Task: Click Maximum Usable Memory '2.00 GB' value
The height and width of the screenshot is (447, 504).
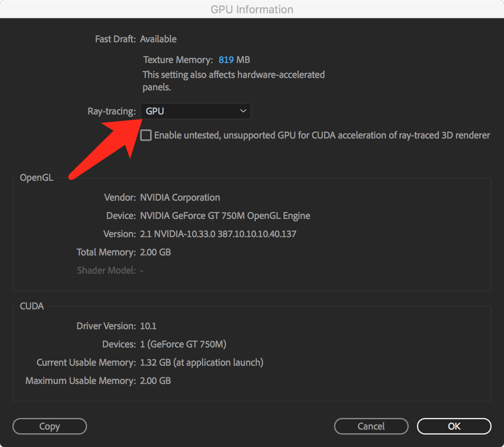Action: click(x=155, y=381)
